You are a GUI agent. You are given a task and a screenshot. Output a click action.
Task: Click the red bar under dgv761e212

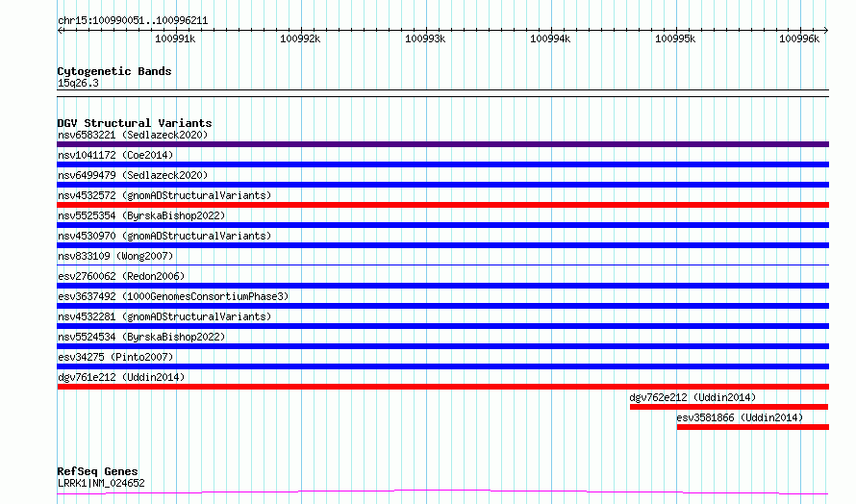[442, 387]
